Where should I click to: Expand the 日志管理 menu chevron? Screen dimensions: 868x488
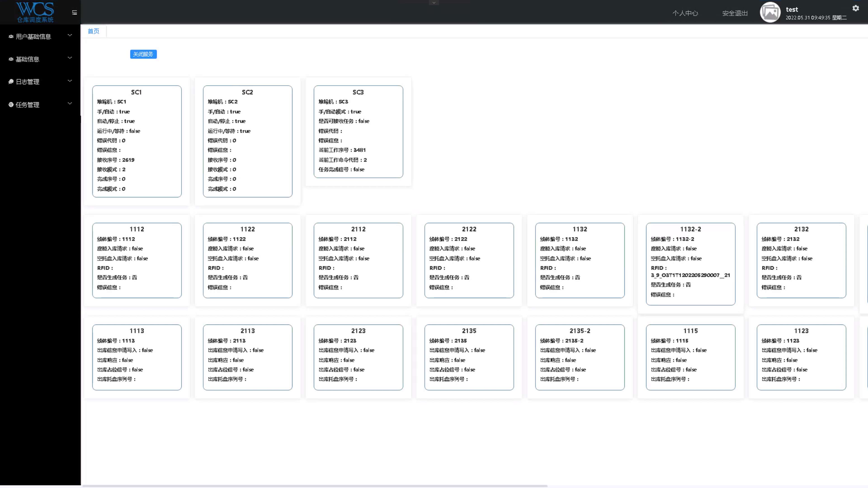pyautogui.click(x=70, y=81)
